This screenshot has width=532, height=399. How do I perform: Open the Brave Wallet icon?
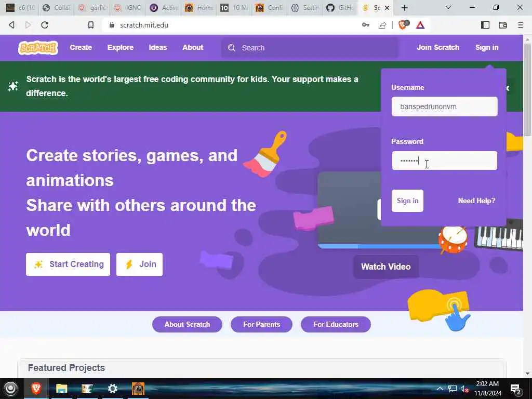click(x=503, y=25)
